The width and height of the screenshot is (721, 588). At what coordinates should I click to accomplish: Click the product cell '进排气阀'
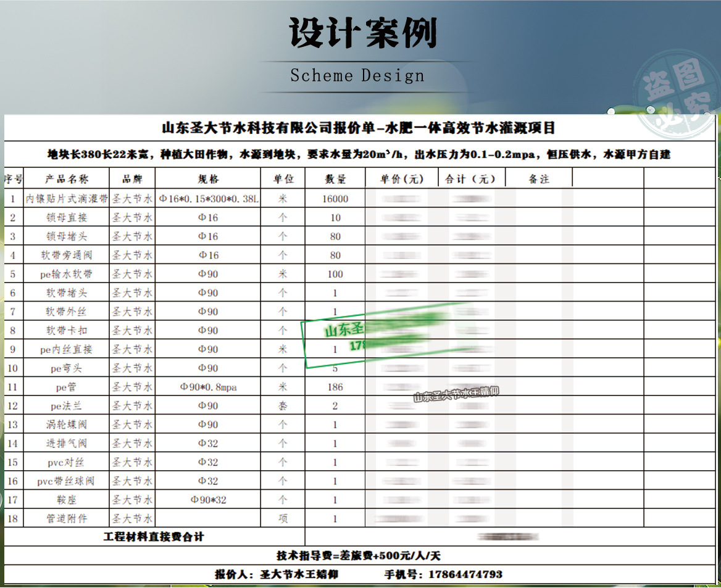coord(67,444)
